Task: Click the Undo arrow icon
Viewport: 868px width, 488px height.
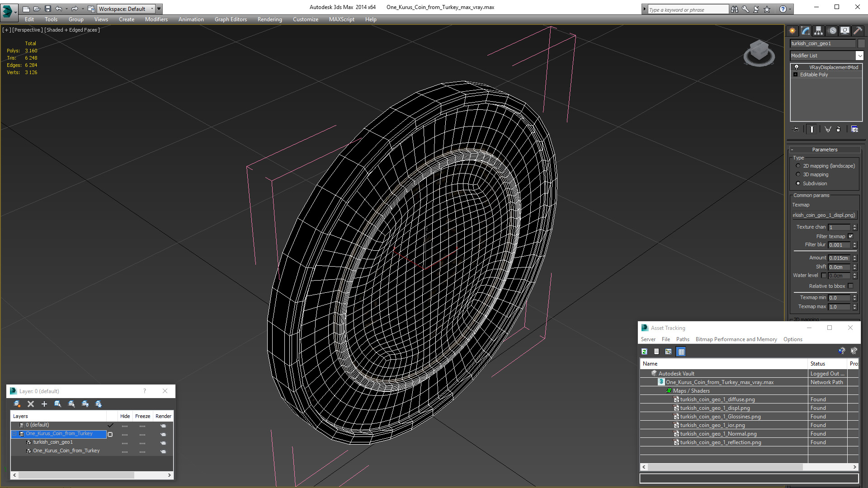Action: click(58, 9)
